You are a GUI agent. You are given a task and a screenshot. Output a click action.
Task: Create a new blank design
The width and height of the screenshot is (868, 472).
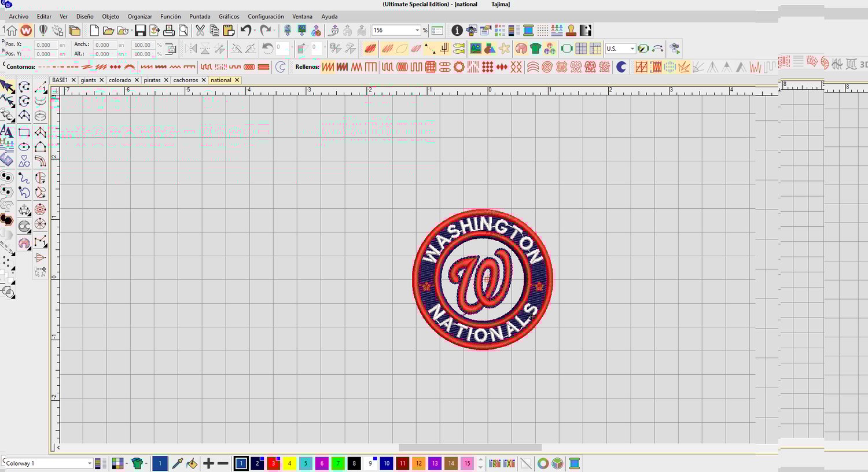tap(94, 30)
